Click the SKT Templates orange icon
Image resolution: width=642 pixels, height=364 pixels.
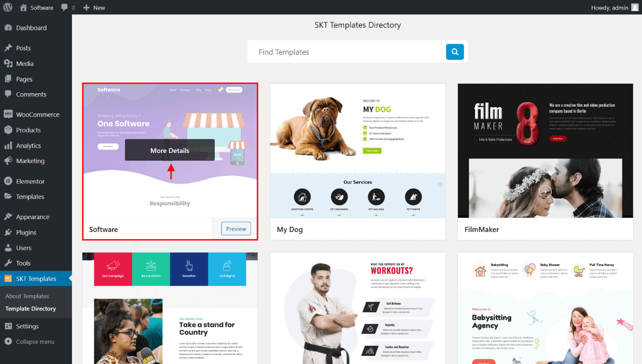pos(8,279)
